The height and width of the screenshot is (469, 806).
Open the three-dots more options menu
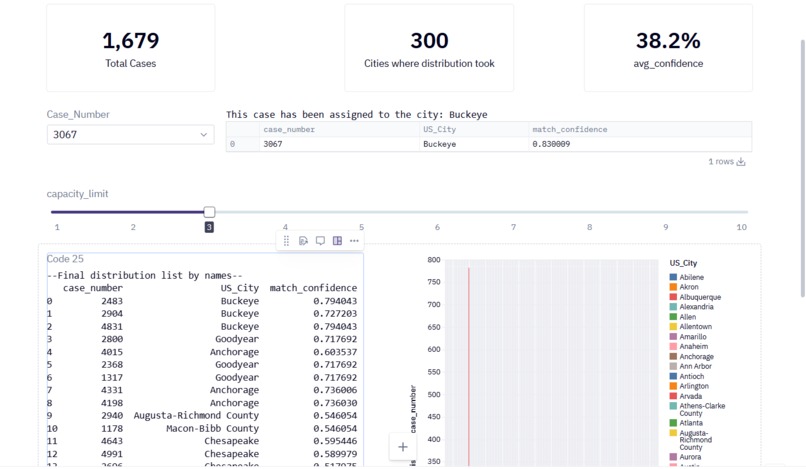tap(354, 241)
